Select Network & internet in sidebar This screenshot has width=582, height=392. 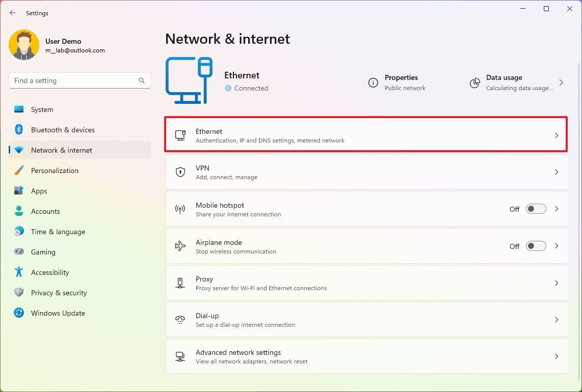61,150
